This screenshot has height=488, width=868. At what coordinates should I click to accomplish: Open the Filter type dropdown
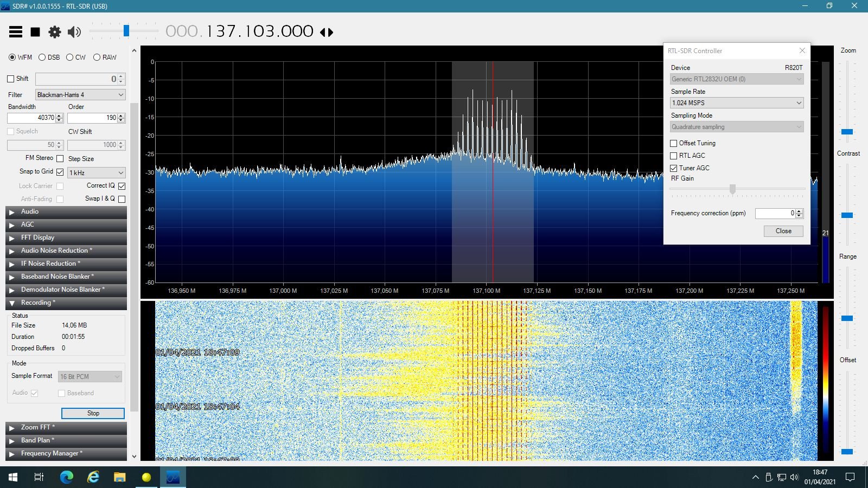tap(80, 95)
